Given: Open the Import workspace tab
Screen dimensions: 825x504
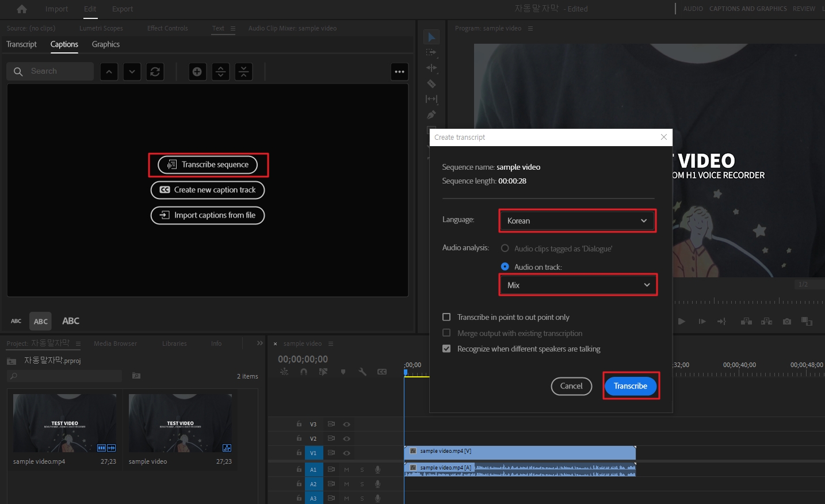Looking at the screenshot, I should tap(56, 9).
